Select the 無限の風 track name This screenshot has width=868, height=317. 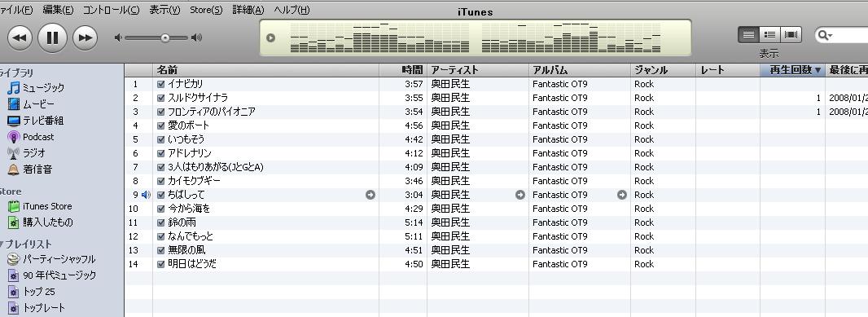click(186, 250)
